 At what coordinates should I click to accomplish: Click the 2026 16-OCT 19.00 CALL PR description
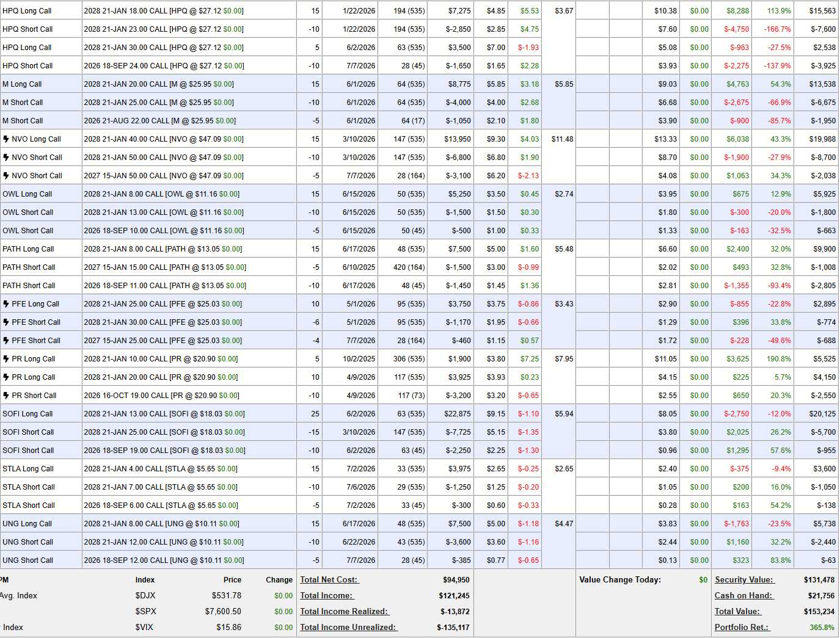161,396
